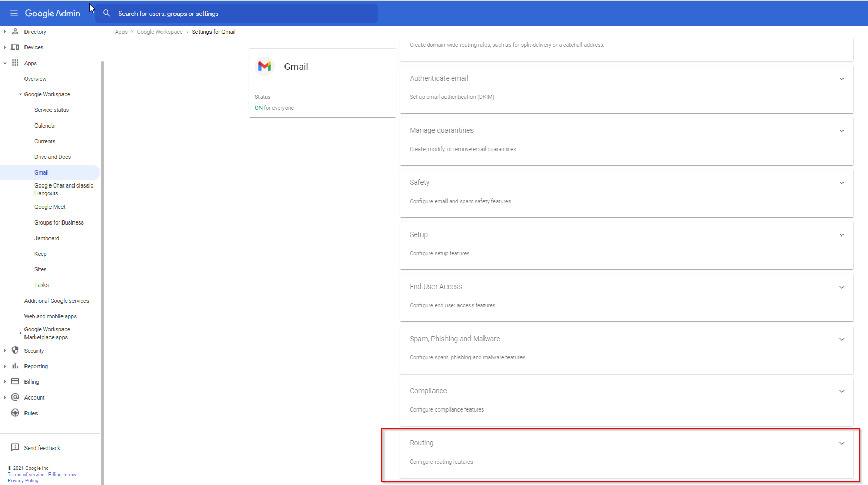Select Drive and Docs in sidebar
This screenshot has height=485, width=868.
pos(53,157)
